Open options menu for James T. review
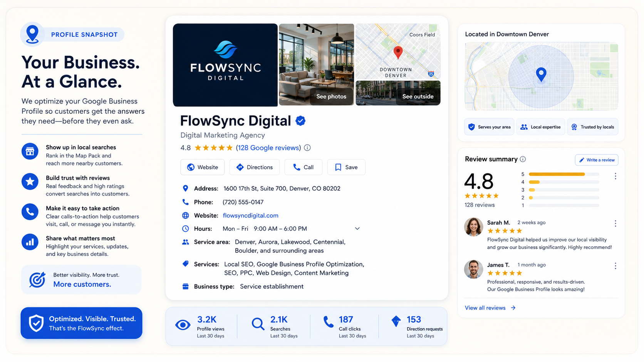Viewport: 644px width, 362px height. coord(615,266)
